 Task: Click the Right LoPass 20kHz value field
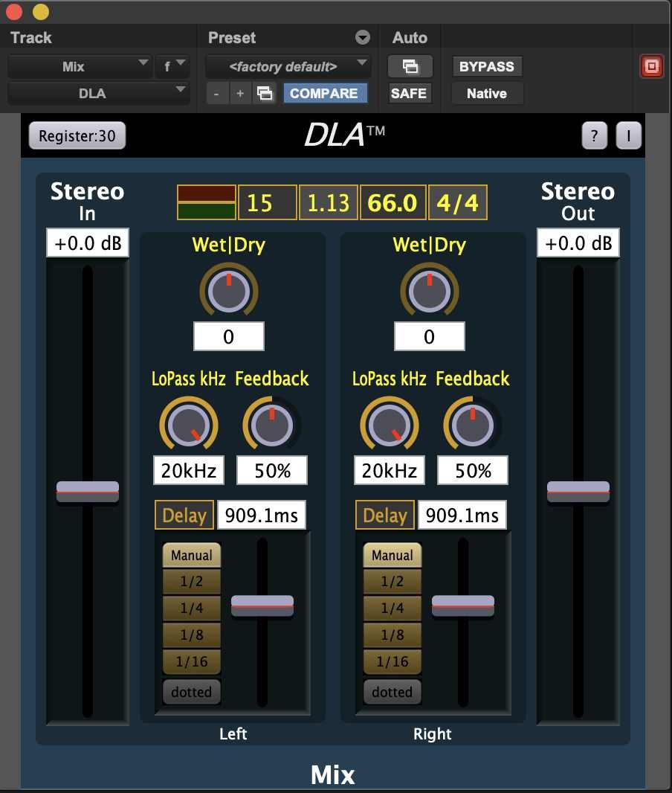[389, 470]
